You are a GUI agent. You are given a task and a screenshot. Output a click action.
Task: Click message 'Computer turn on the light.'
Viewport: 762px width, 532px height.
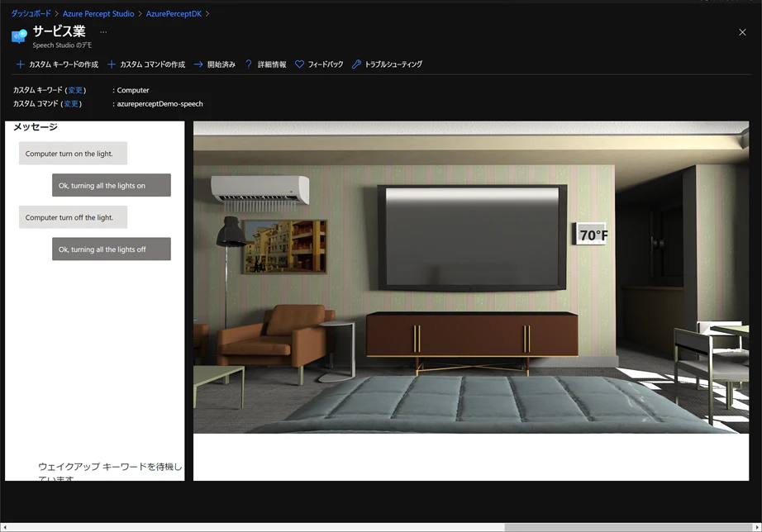[73, 154]
